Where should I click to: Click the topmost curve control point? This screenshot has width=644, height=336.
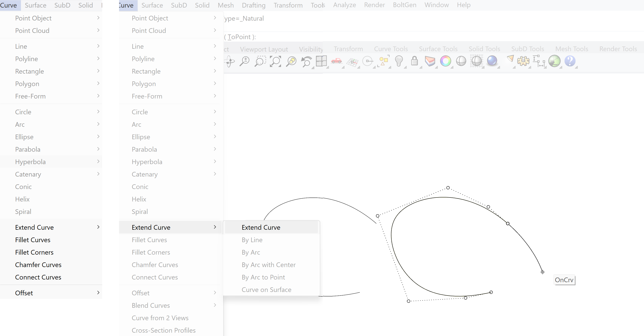[x=448, y=188]
